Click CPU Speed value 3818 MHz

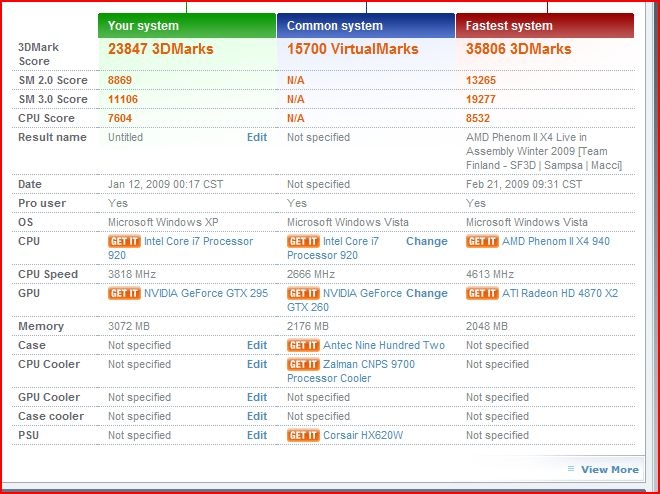coord(132,274)
